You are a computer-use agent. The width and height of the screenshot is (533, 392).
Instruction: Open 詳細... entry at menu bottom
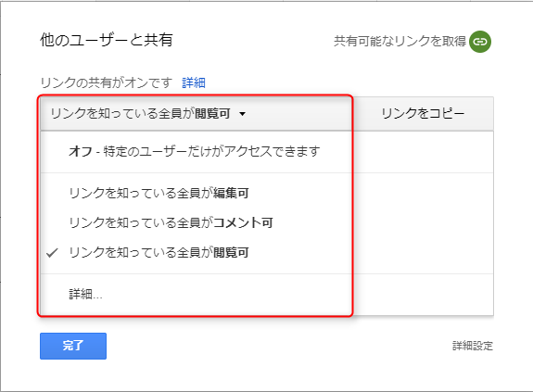click(x=85, y=294)
